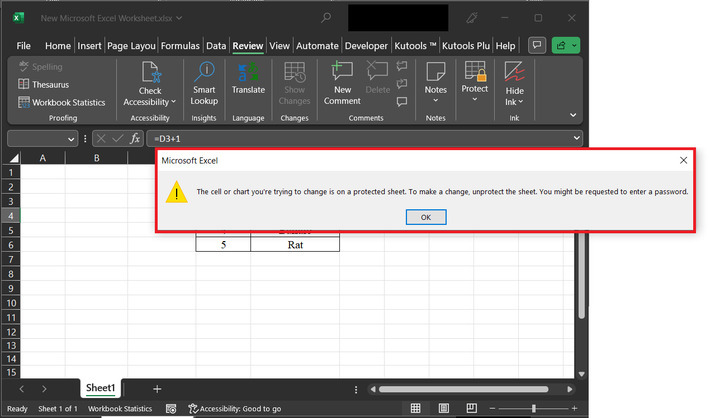Select row 10 header
The height and width of the screenshot is (418, 715).
point(11,303)
